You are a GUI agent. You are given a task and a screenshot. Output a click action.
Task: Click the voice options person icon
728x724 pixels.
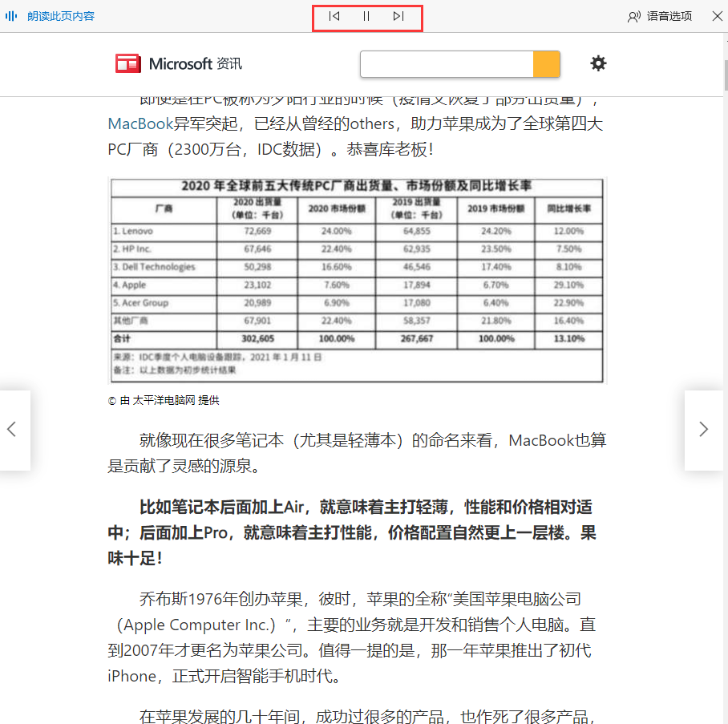[634, 16]
